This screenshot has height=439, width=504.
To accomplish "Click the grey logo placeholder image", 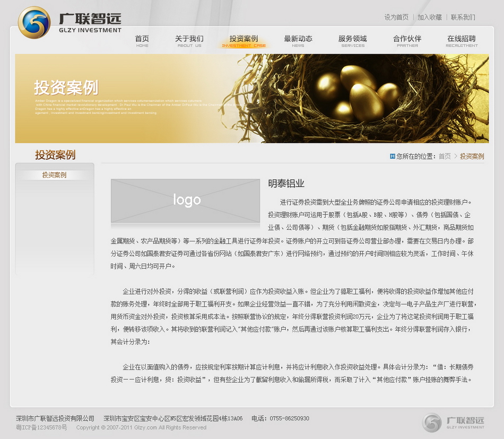I will click(186, 201).
